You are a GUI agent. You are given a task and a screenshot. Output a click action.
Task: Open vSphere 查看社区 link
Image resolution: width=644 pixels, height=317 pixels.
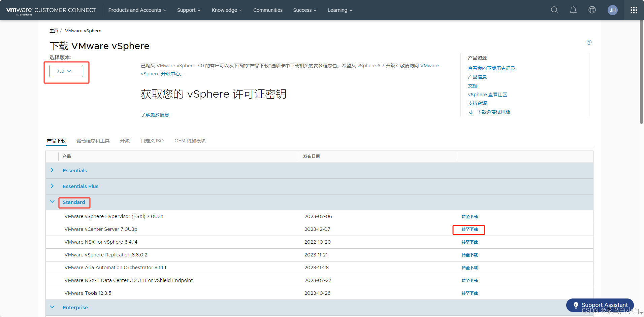487,95
